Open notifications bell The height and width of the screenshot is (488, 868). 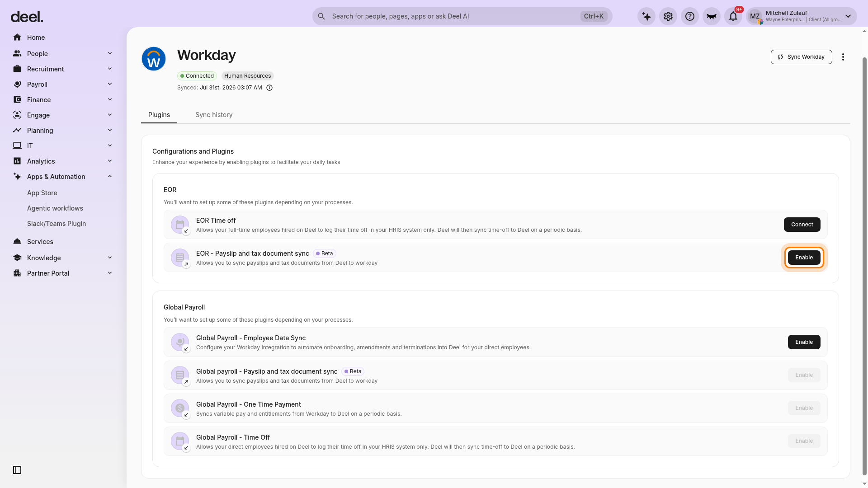click(x=733, y=16)
